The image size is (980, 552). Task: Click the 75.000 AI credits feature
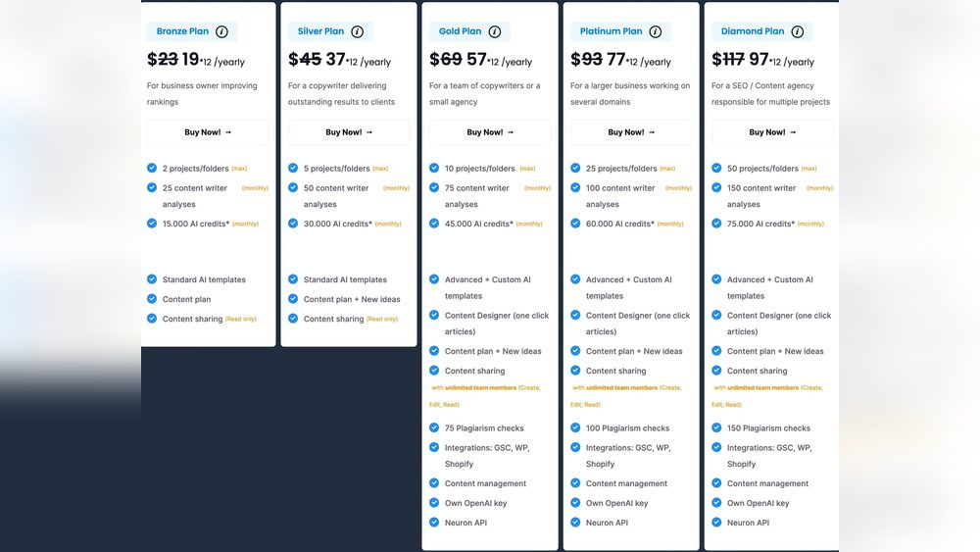tap(760, 224)
